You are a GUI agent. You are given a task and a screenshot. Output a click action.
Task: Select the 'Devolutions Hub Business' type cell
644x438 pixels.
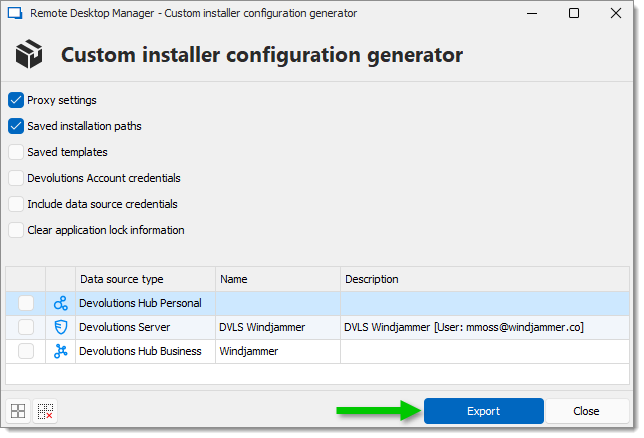(x=145, y=351)
